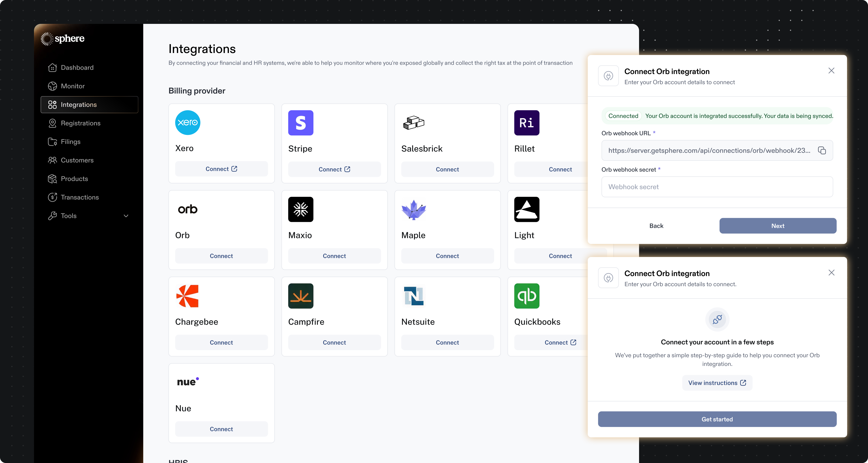Click Connect under Salesbrick
Viewport: 868px width, 463px height.
click(447, 169)
